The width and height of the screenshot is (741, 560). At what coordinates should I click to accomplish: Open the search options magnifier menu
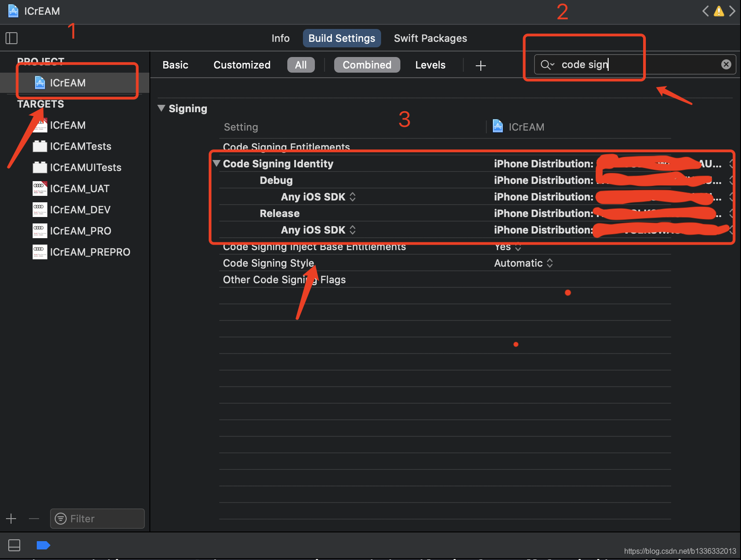tap(547, 64)
